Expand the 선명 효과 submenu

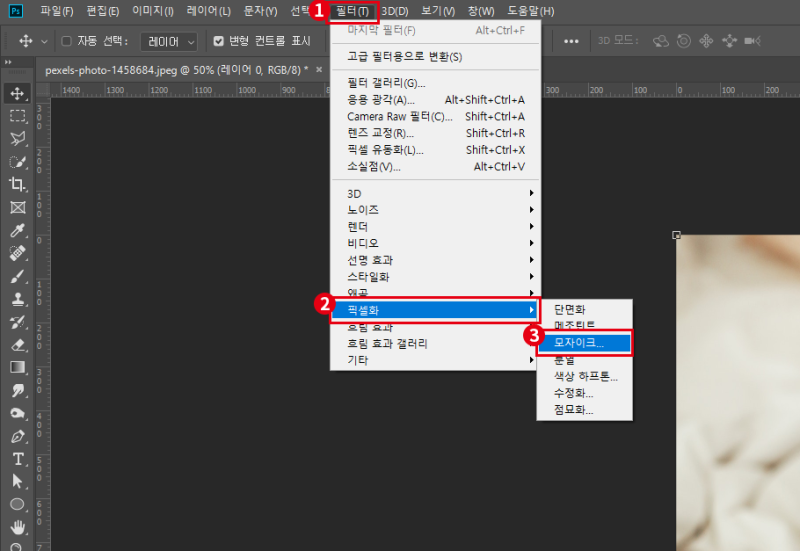(x=435, y=260)
